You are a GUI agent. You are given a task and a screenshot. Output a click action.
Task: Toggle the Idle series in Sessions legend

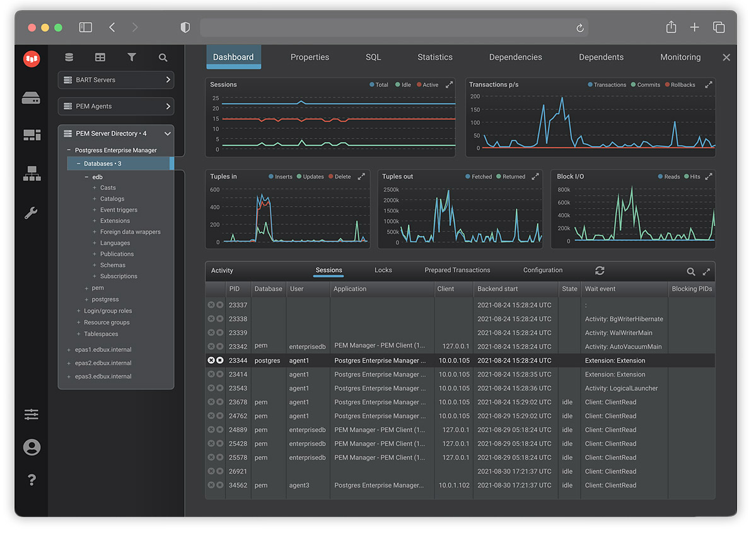[404, 85]
